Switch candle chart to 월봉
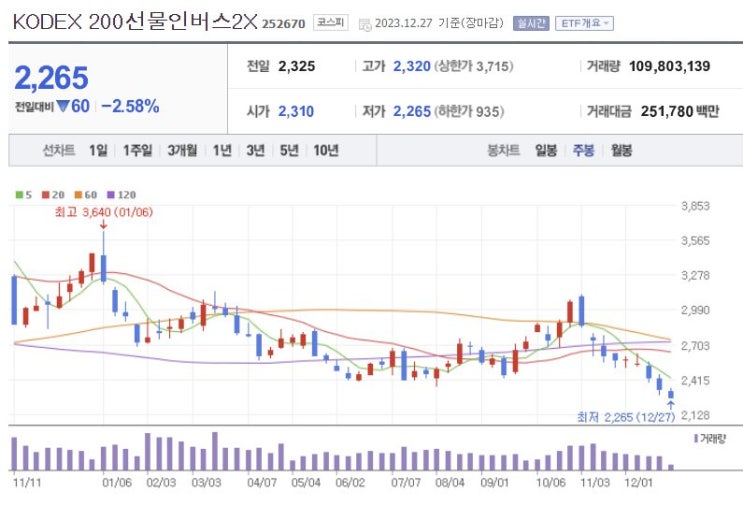Image resolution: width=743 pixels, height=506 pixels. click(x=621, y=151)
